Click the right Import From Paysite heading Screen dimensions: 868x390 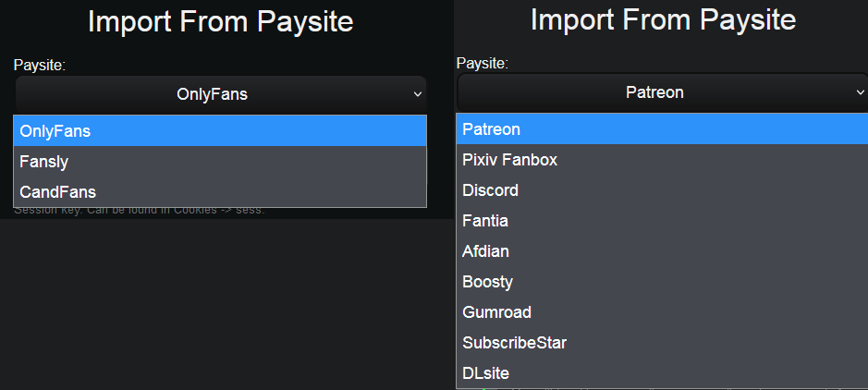coord(663,20)
